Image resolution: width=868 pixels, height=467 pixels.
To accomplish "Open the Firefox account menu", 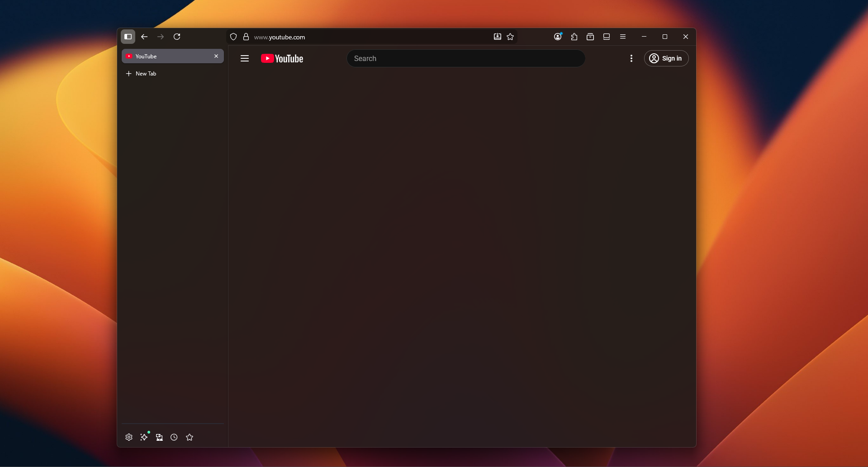I will [558, 37].
